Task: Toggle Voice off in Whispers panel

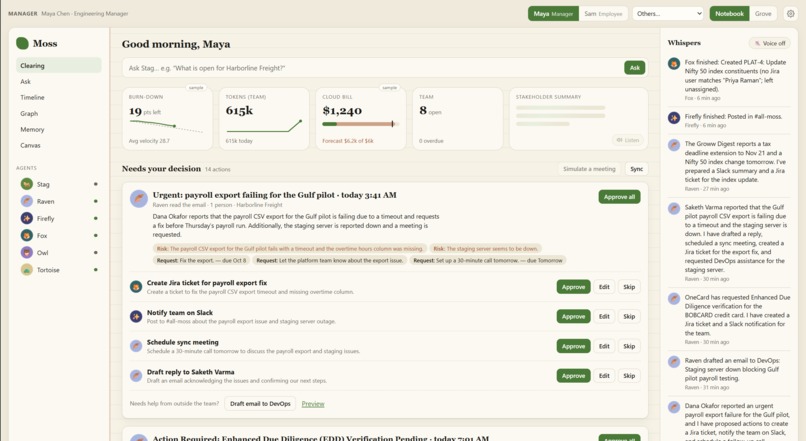Action: (x=770, y=43)
